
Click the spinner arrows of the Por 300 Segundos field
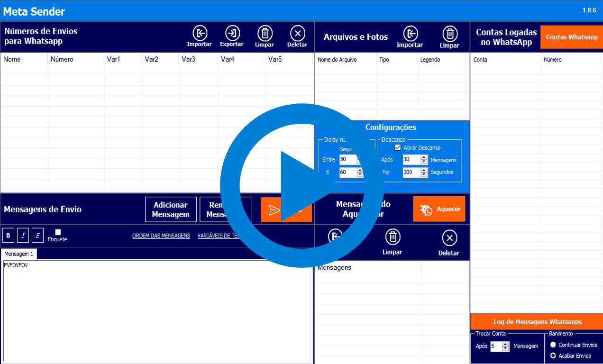point(424,173)
